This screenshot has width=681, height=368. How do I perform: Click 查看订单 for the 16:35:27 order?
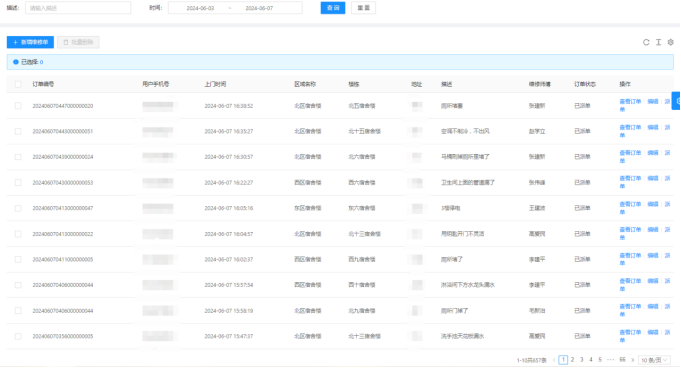tap(630, 127)
